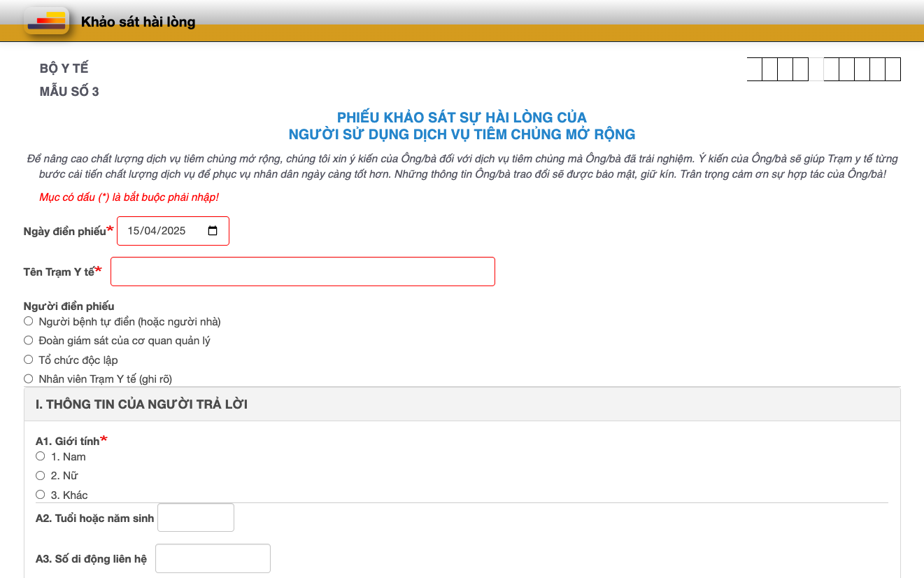Select the "Tổ chức độc lập" option

29,360
